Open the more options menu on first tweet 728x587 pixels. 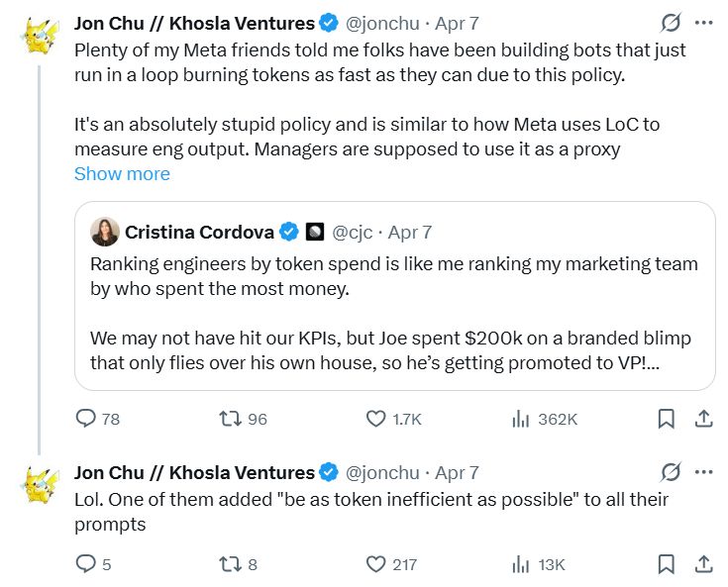click(703, 23)
